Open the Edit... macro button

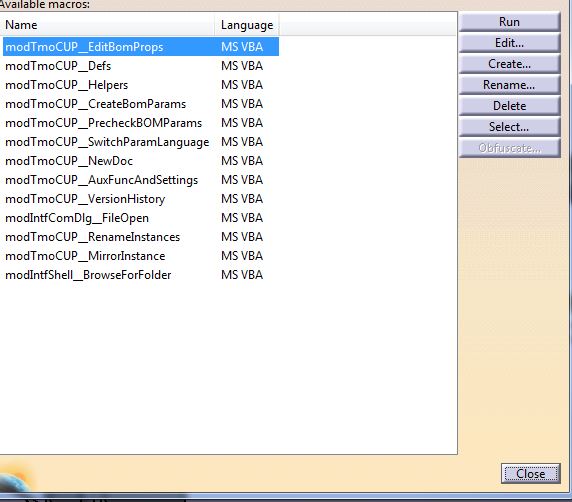click(x=509, y=43)
